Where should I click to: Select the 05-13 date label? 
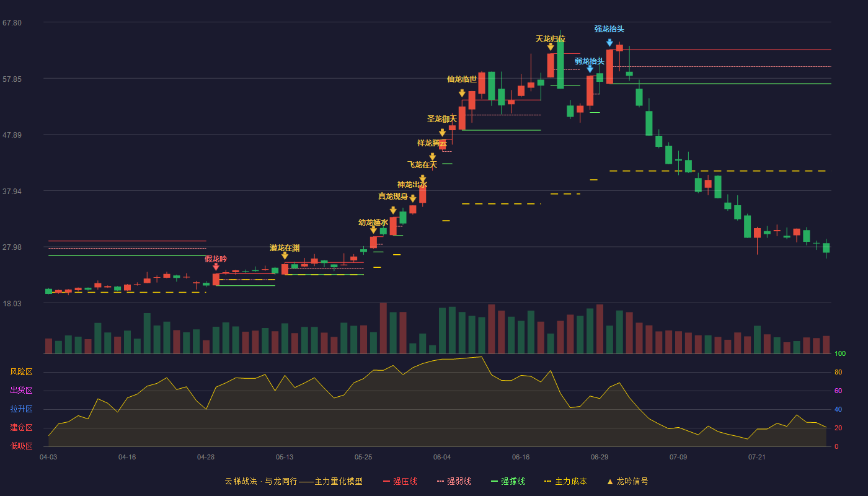(x=285, y=457)
